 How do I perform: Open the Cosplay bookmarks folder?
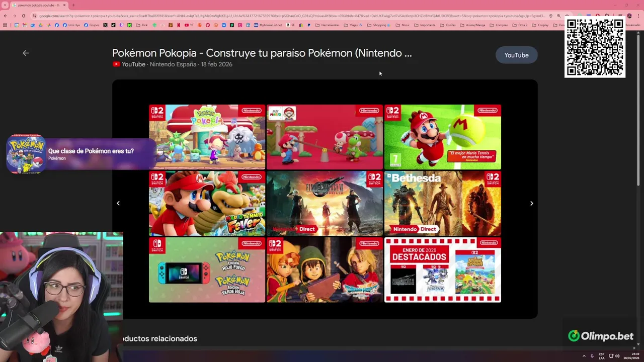pyautogui.click(x=540, y=25)
